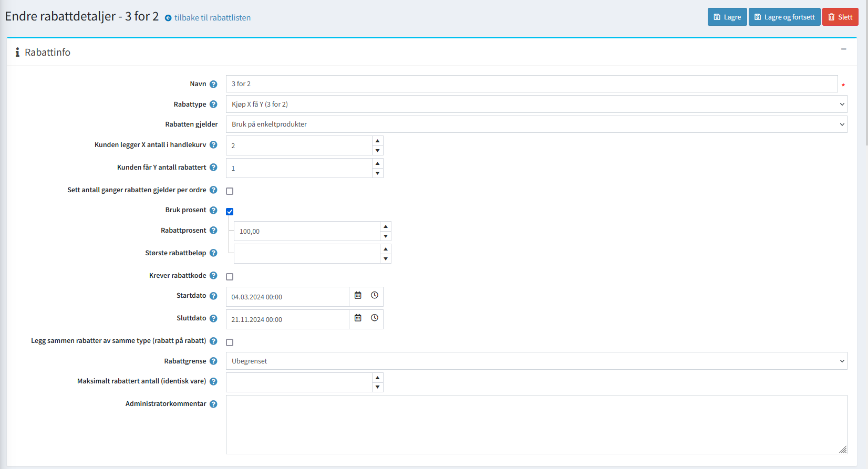This screenshot has height=469, width=868.
Task: Enable the Krever rabattkode checkbox
Action: (230, 277)
